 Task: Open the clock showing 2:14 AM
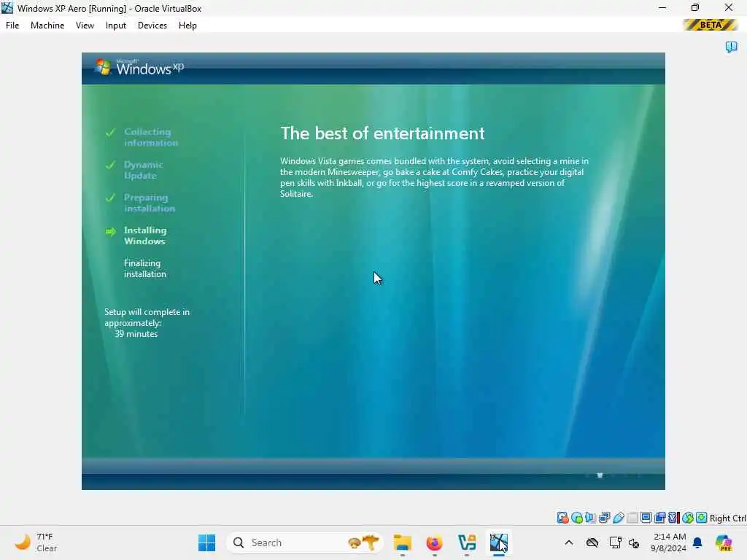coord(668,542)
